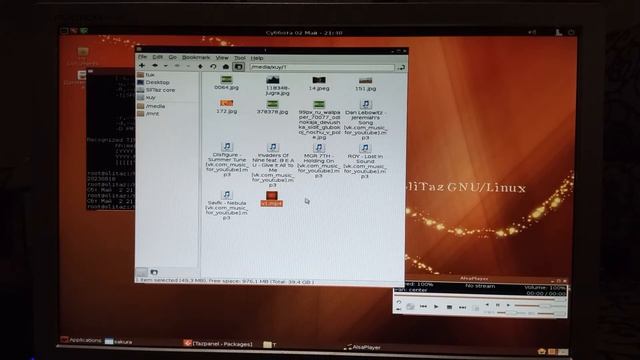
Task: Open the Tool menu
Action: 240,58
